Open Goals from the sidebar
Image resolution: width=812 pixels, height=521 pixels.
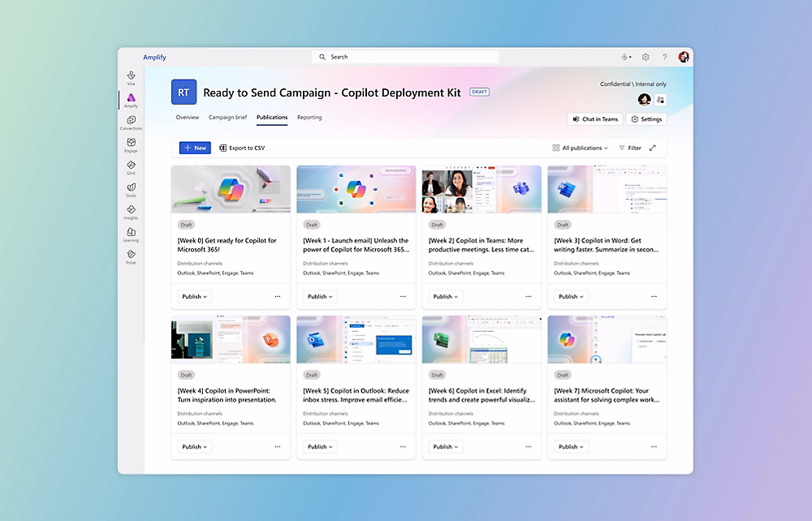coord(131,189)
